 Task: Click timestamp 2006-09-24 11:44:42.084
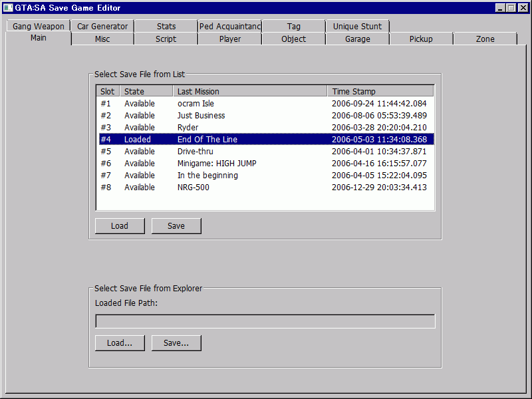(x=379, y=104)
